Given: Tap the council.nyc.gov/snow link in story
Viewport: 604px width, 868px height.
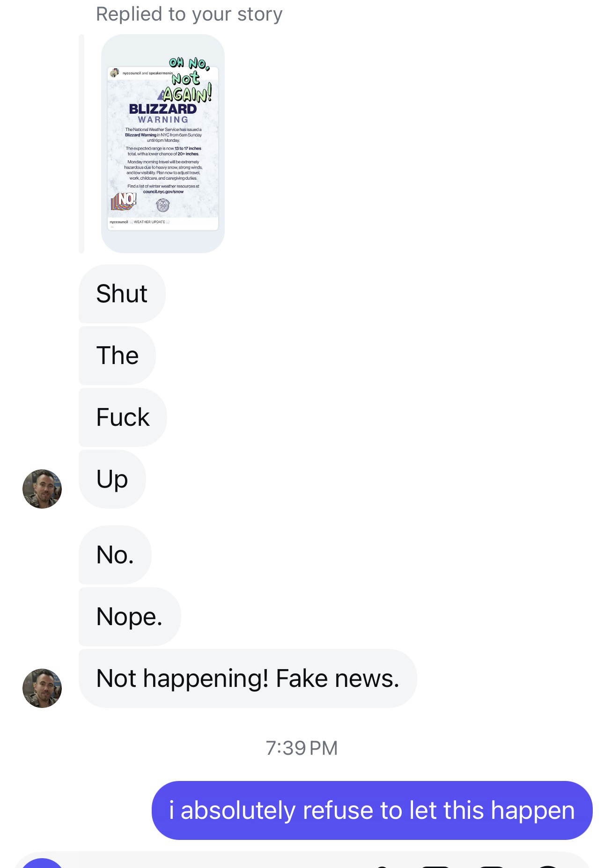Looking at the screenshot, I should (163, 192).
